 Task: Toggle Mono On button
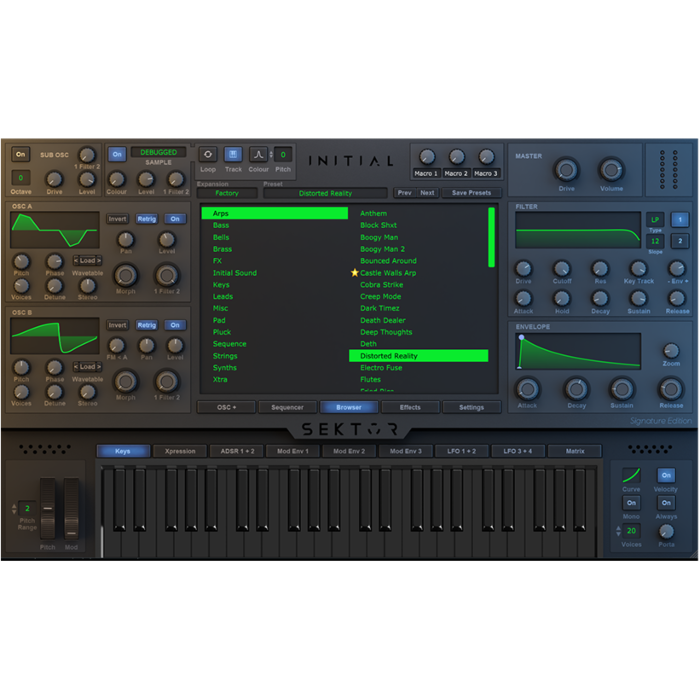[631, 503]
